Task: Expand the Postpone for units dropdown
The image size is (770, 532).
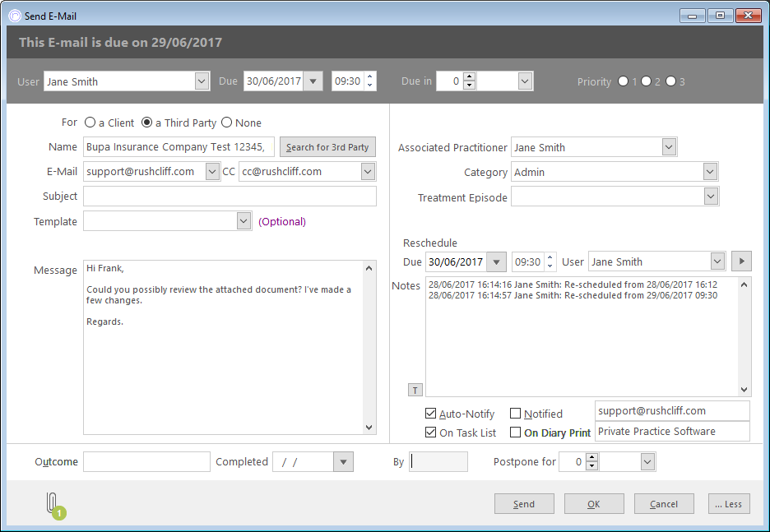Action: (x=647, y=461)
